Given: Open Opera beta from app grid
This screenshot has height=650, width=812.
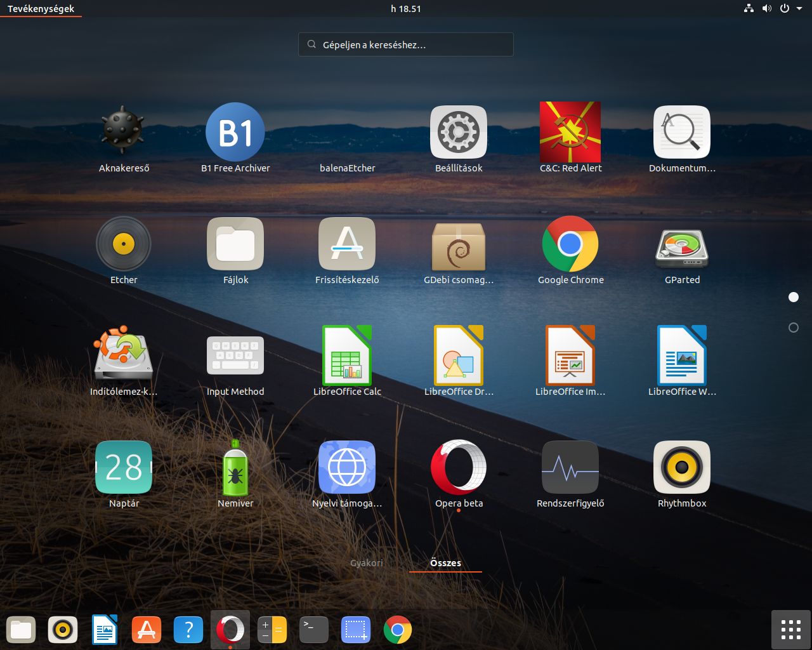Looking at the screenshot, I should pyautogui.click(x=459, y=467).
